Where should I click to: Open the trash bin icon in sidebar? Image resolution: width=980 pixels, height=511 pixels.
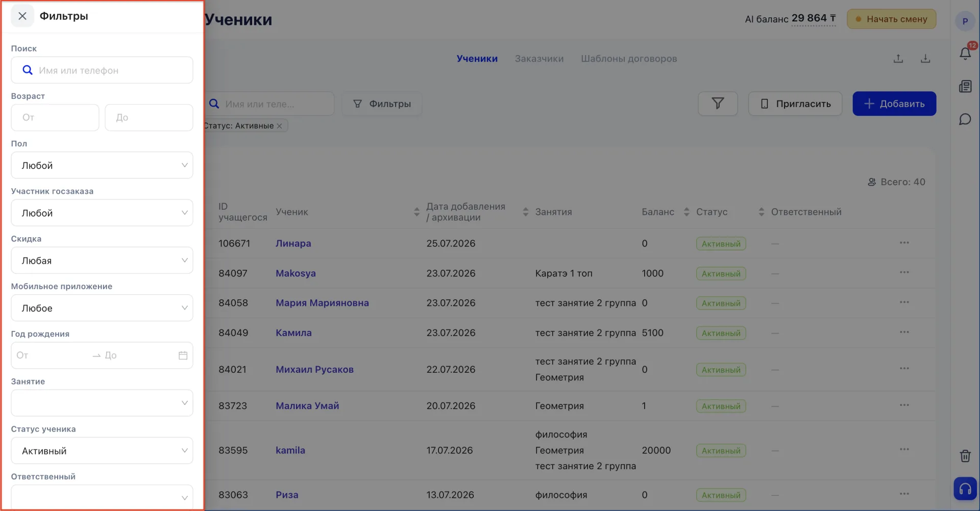tap(965, 455)
